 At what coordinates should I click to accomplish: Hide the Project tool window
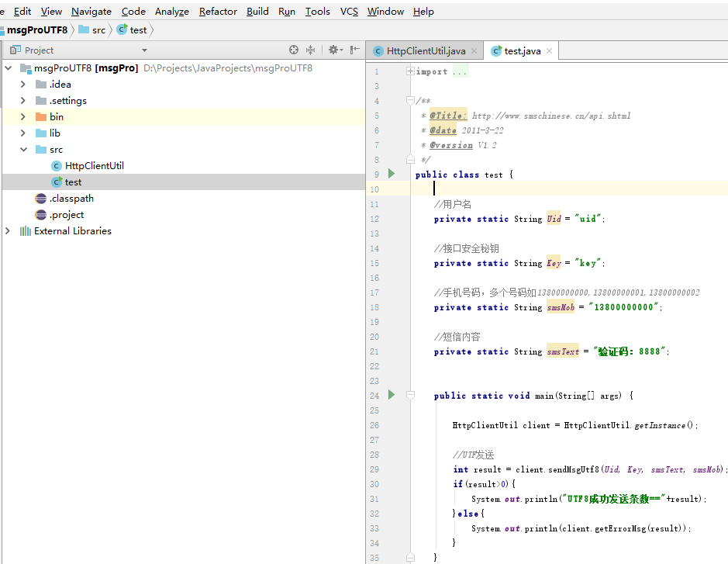click(355, 50)
